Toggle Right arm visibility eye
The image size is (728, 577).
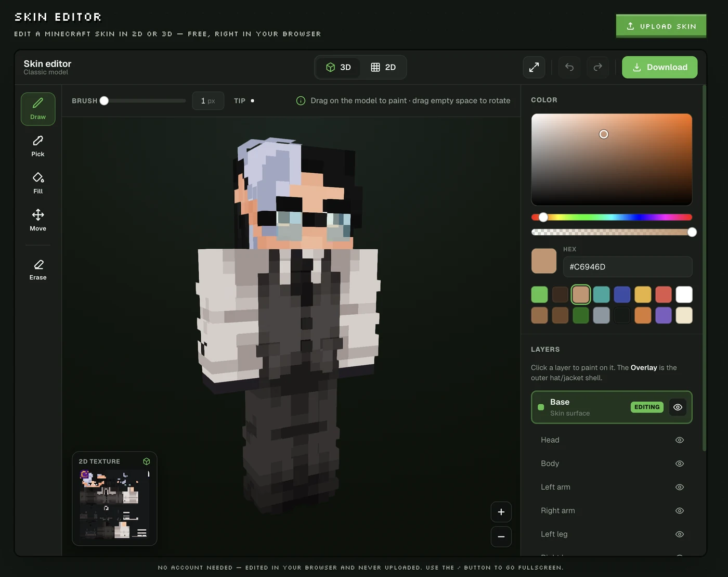pos(680,511)
